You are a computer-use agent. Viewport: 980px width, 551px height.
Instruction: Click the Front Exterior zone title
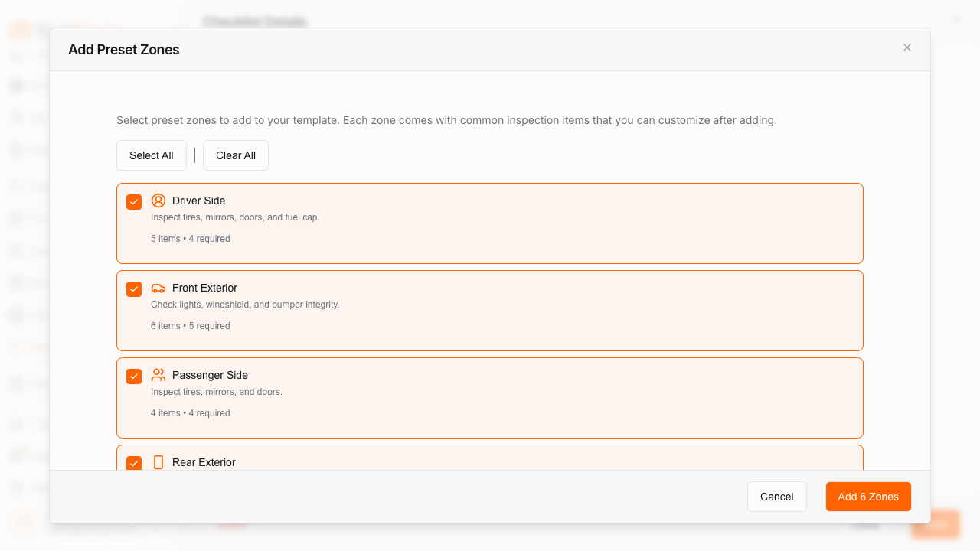(204, 288)
